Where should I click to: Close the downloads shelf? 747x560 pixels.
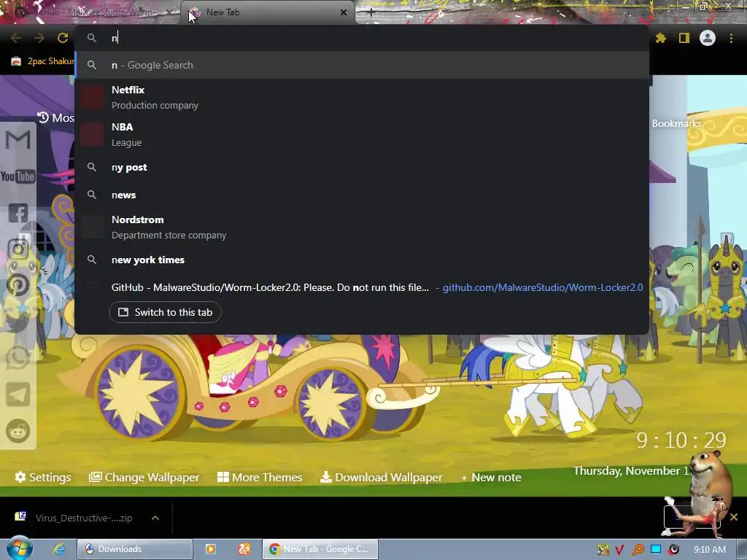734,517
